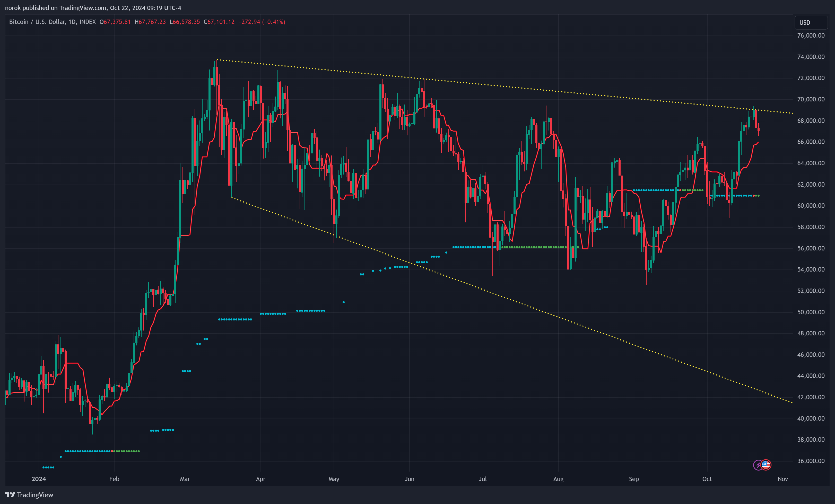Viewport: 835px width, 504px height.
Task: Click the TradingView logo at bottom left
Action: (x=29, y=495)
